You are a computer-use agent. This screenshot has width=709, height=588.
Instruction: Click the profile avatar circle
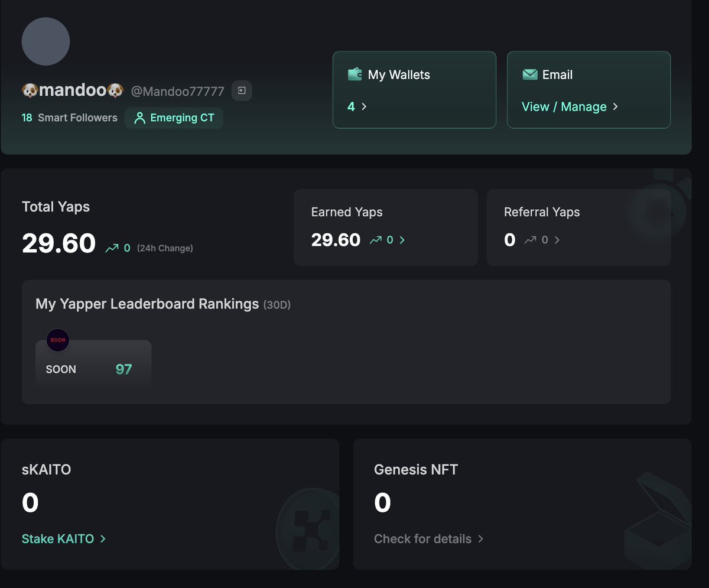click(x=45, y=41)
